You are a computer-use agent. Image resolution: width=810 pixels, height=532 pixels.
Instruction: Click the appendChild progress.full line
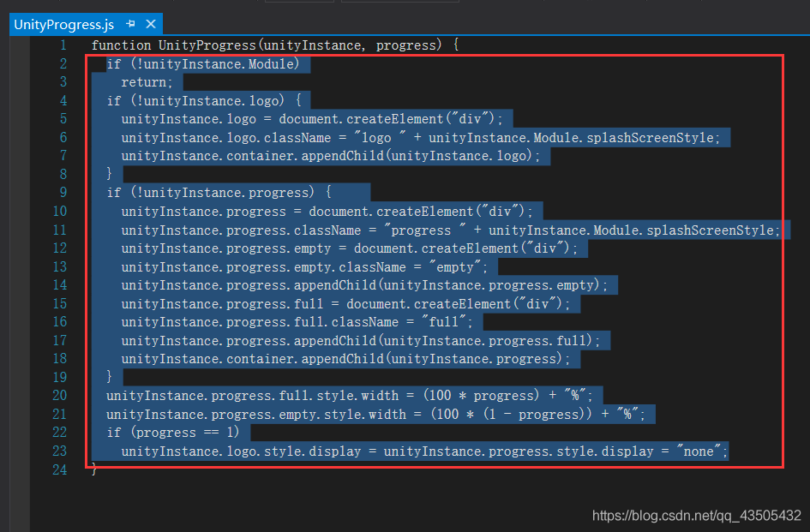(x=361, y=341)
